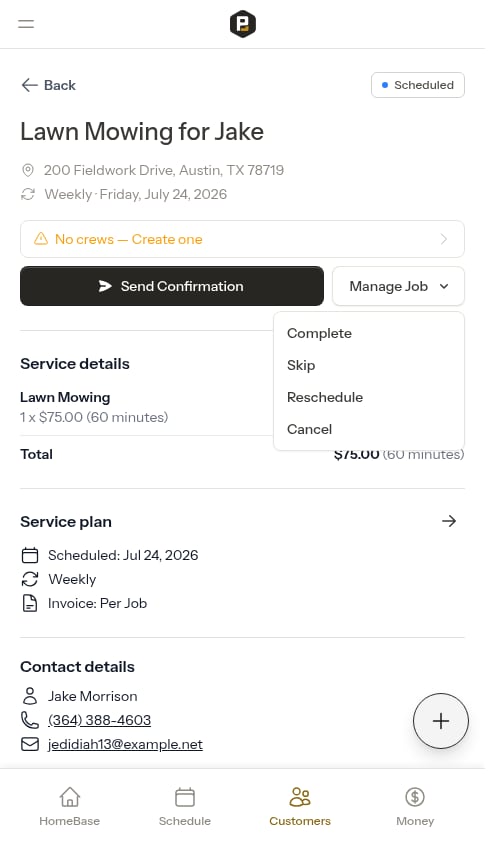The image size is (500, 845).
Task: Click the warning triangle icon on No crews banner
Action: click(41, 239)
